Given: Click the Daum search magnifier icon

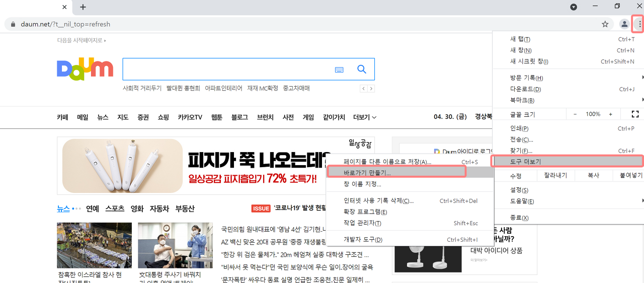Looking at the screenshot, I should (362, 69).
